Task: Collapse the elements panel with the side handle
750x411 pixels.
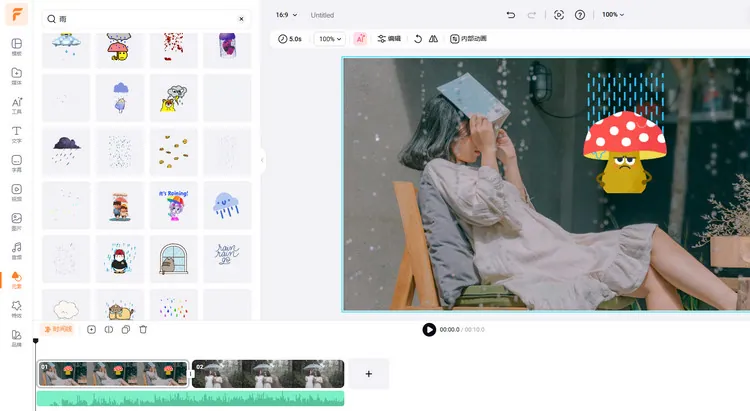Action: [262, 160]
